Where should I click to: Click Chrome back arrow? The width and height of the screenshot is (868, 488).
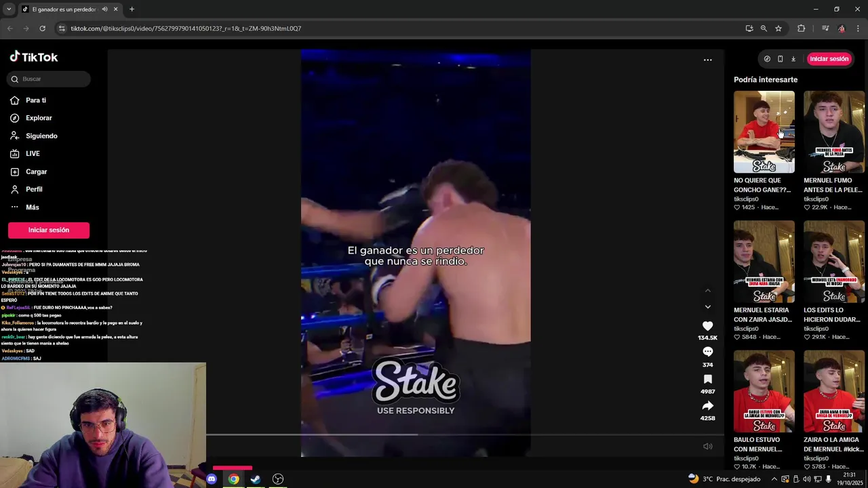pyautogui.click(x=9, y=28)
